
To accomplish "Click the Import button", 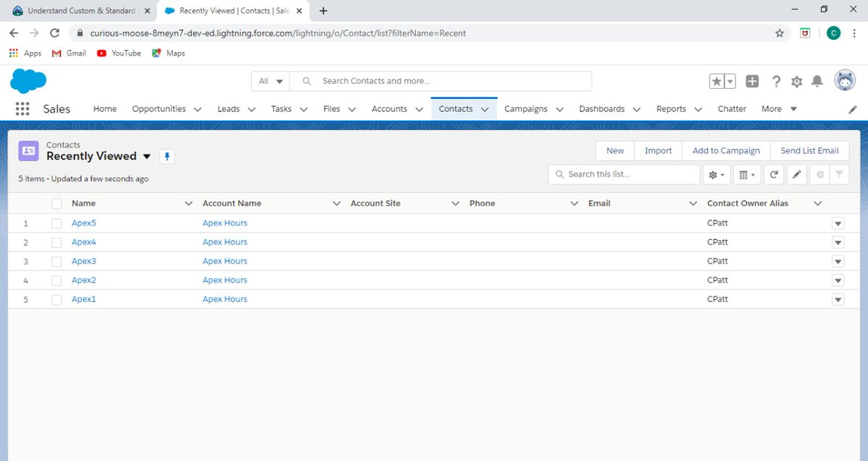I will 658,150.
